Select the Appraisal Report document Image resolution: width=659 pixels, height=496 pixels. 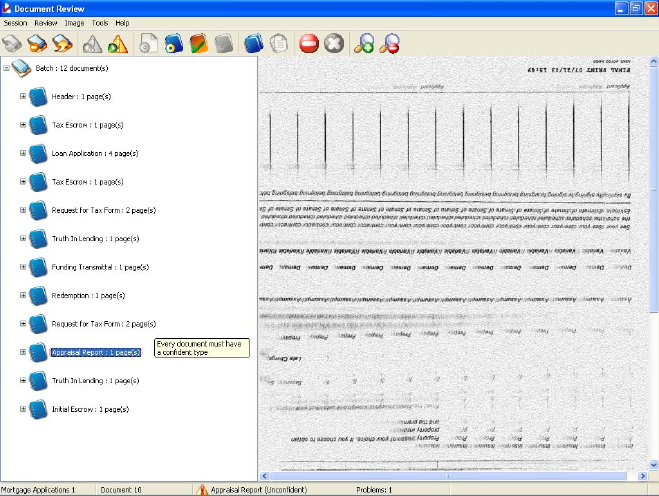95,352
